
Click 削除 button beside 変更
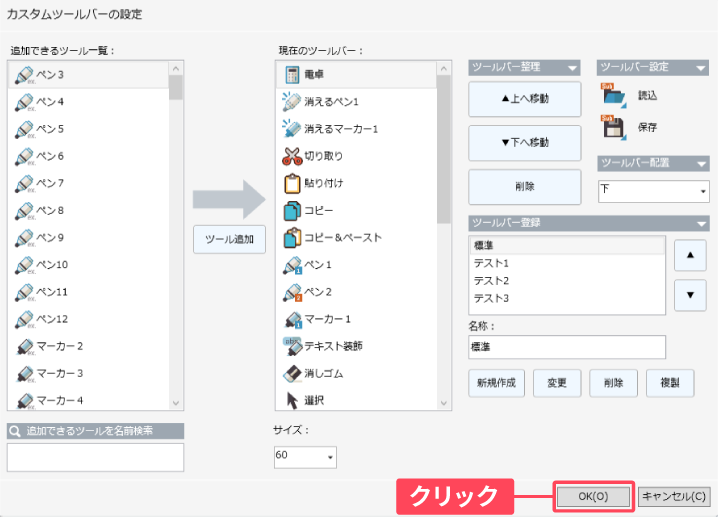(x=613, y=383)
